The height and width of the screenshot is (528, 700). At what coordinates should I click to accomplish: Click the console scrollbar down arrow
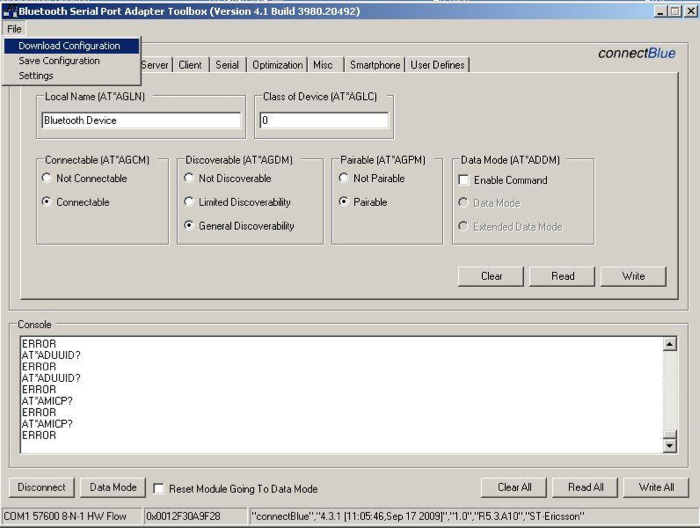(670, 445)
